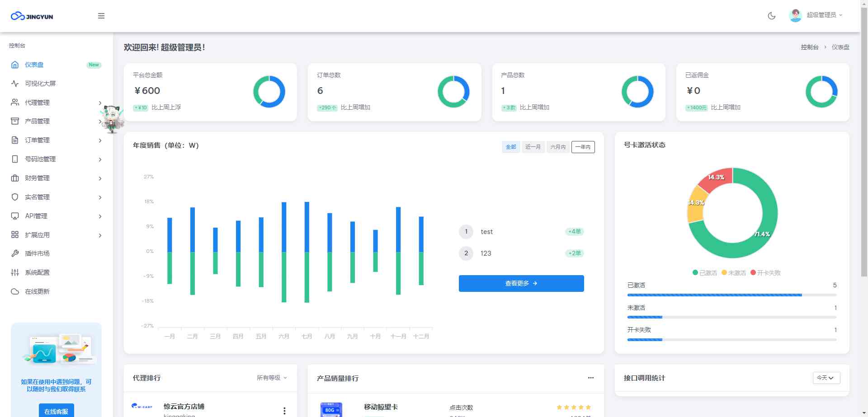Open 系统配置 settings in the sidebar
The width and height of the screenshot is (868, 417).
[37, 272]
